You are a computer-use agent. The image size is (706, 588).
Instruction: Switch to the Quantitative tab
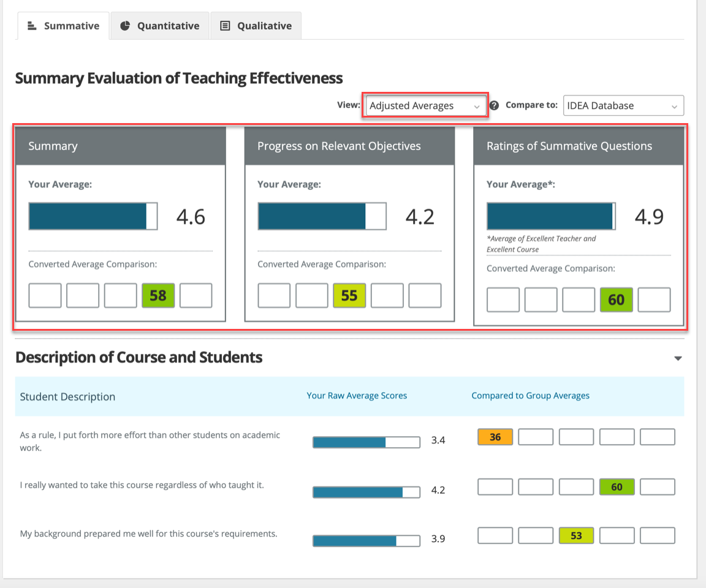click(160, 26)
